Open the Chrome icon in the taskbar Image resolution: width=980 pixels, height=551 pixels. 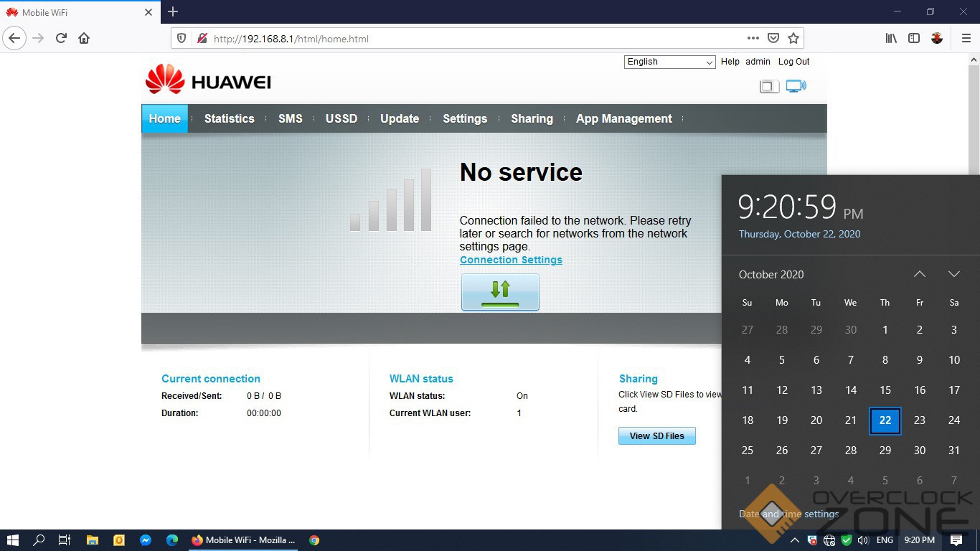314,540
